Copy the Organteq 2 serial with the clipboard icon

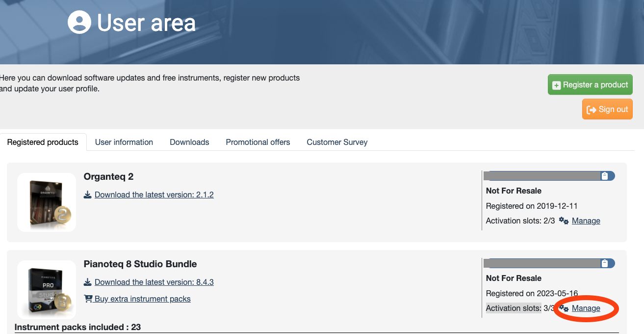(x=605, y=176)
